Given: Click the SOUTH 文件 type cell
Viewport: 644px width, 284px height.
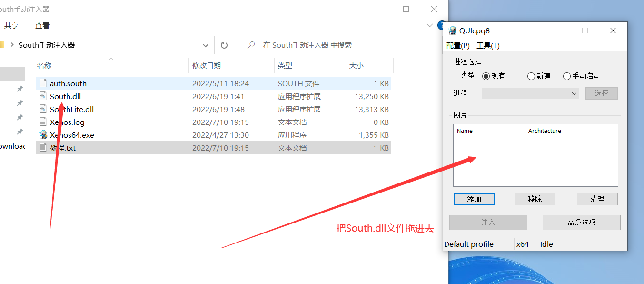Looking at the screenshot, I should point(298,83).
